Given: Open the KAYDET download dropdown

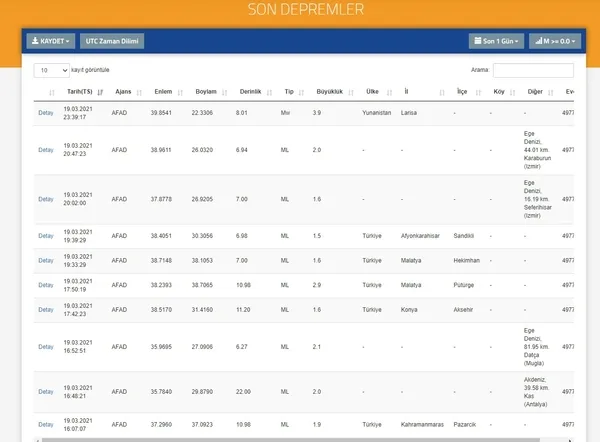Looking at the screenshot, I should pyautogui.click(x=51, y=41).
